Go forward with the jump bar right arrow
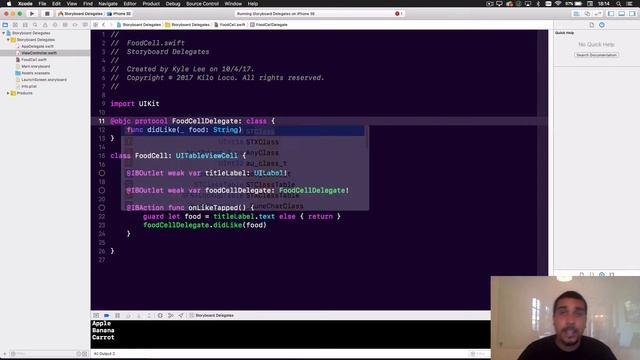The width and height of the screenshot is (640, 360). (111, 25)
